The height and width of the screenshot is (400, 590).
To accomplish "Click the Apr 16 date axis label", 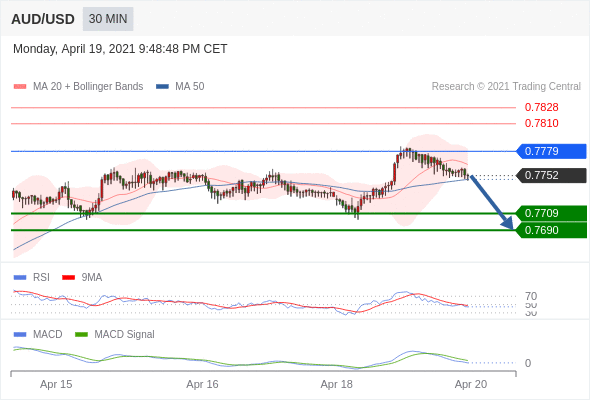I will pos(202,384).
